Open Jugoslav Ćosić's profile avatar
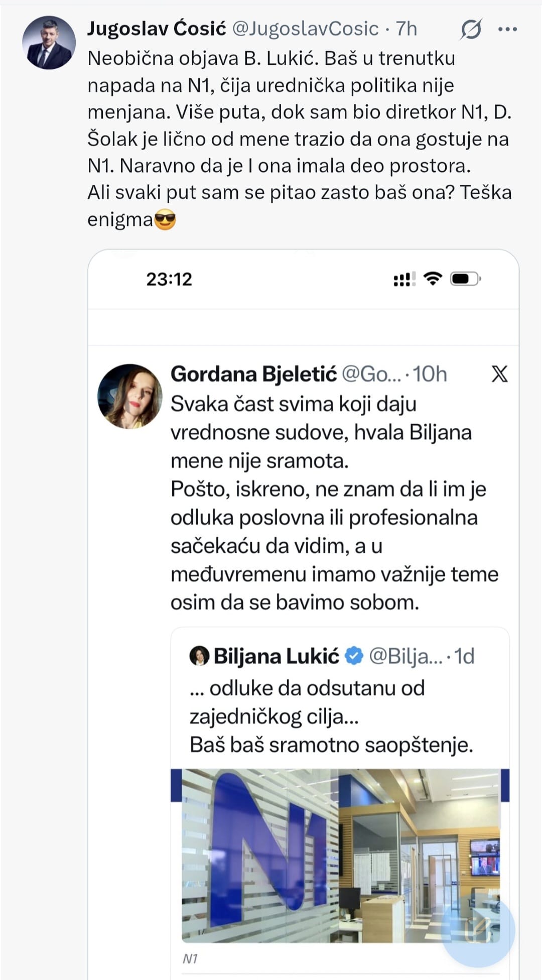Screen dimensions: 542x980 coord(49,43)
